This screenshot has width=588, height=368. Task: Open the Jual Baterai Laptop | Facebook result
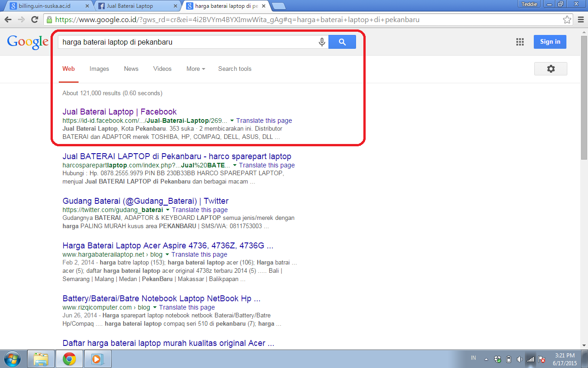119,112
